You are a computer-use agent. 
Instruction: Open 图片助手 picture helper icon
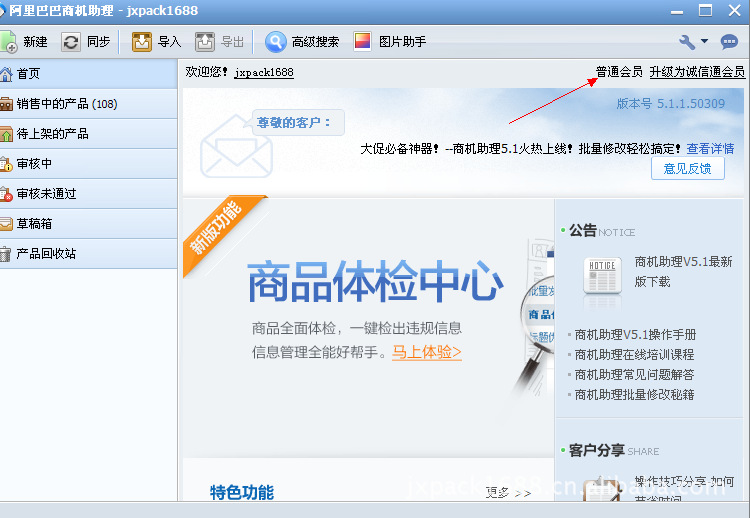(x=363, y=42)
